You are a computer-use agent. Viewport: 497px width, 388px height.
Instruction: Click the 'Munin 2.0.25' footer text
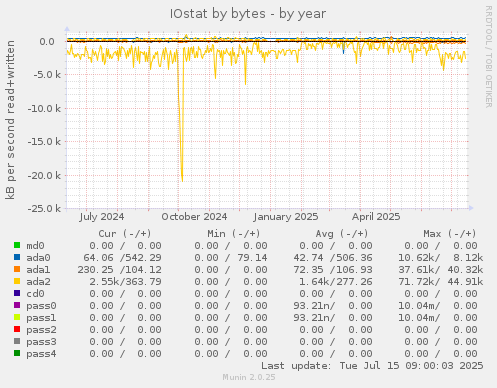(x=249, y=377)
